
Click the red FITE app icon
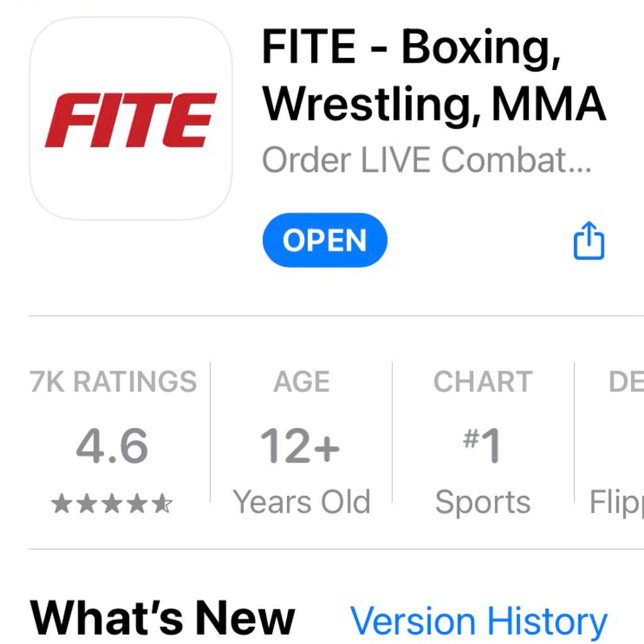(131, 119)
